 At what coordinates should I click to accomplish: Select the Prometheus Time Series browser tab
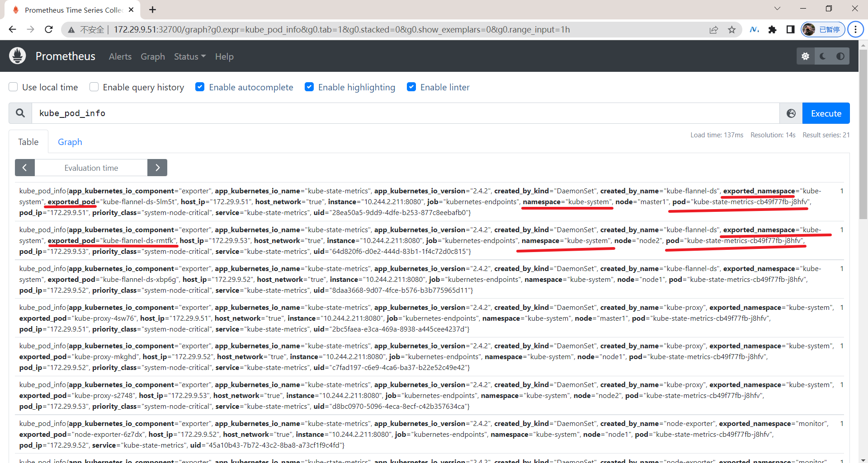coord(72,9)
